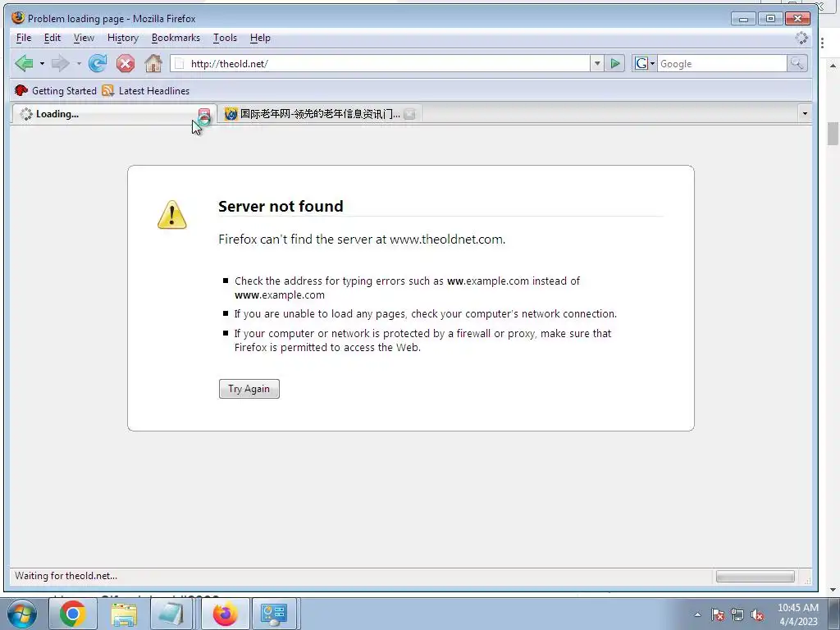The image size is (840, 630).
Task: Click the Server not found heading
Action: (x=281, y=206)
